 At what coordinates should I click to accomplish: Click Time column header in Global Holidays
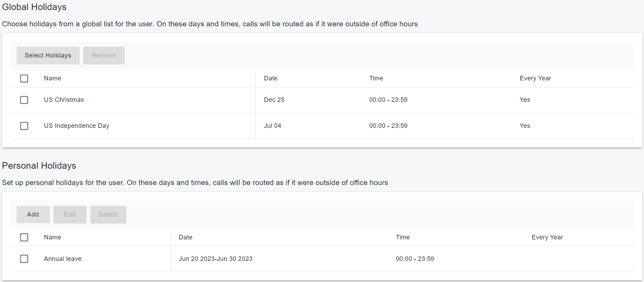coord(376,78)
